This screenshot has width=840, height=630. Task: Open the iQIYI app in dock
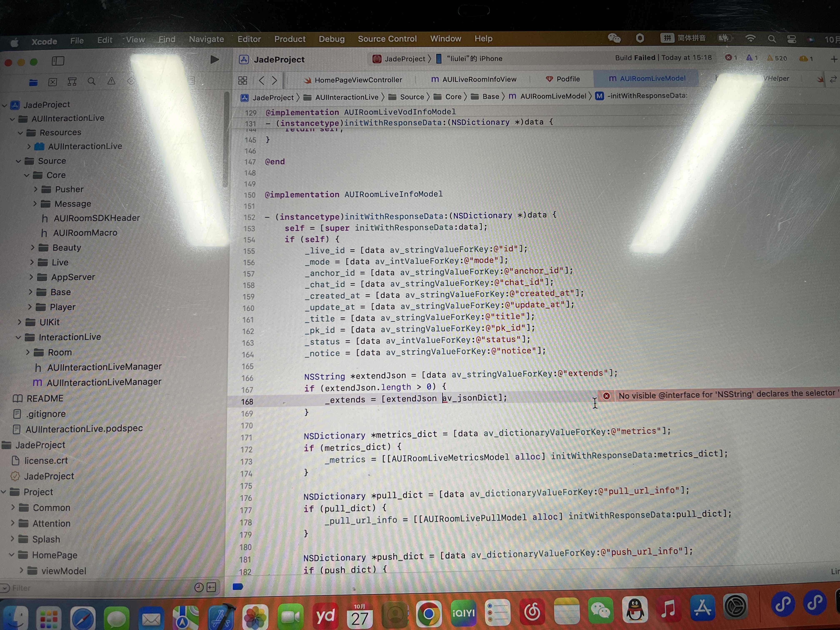tap(463, 613)
